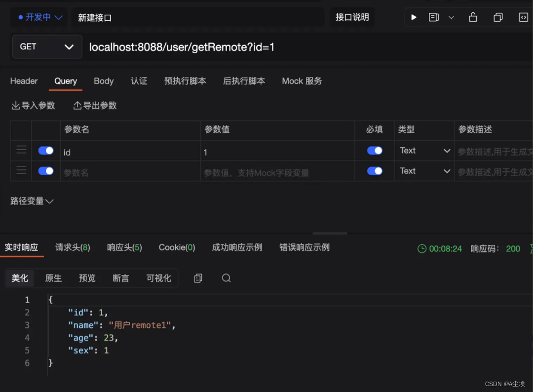Run the request with the Send play icon
Screen dimensions: 533x392
pyautogui.click(x=414, y=17)
